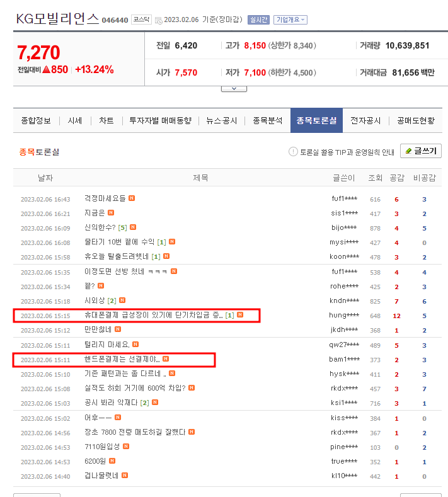Click the new-post N icon next to 걱정마세요들

(x=132, y=198)
